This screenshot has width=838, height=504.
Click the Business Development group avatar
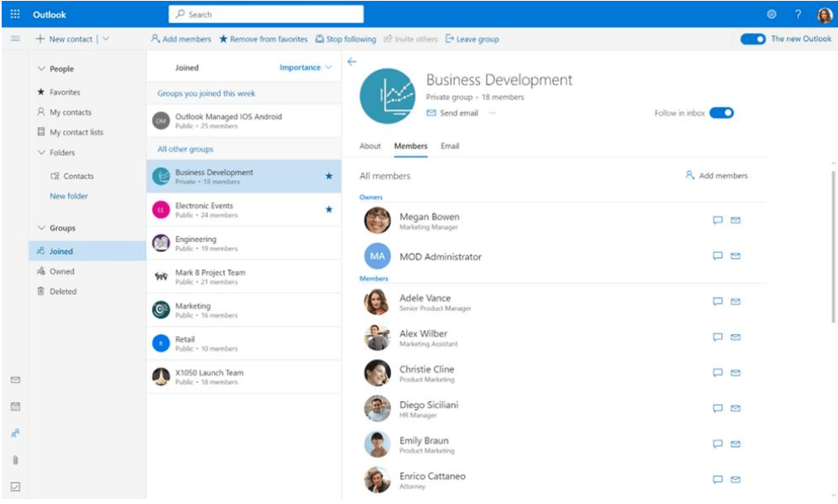[x=387, y=96]
